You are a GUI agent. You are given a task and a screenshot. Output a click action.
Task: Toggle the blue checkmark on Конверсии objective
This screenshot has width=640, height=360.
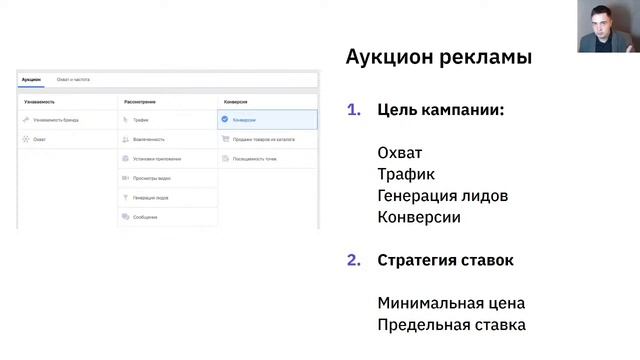coord(224,119)
